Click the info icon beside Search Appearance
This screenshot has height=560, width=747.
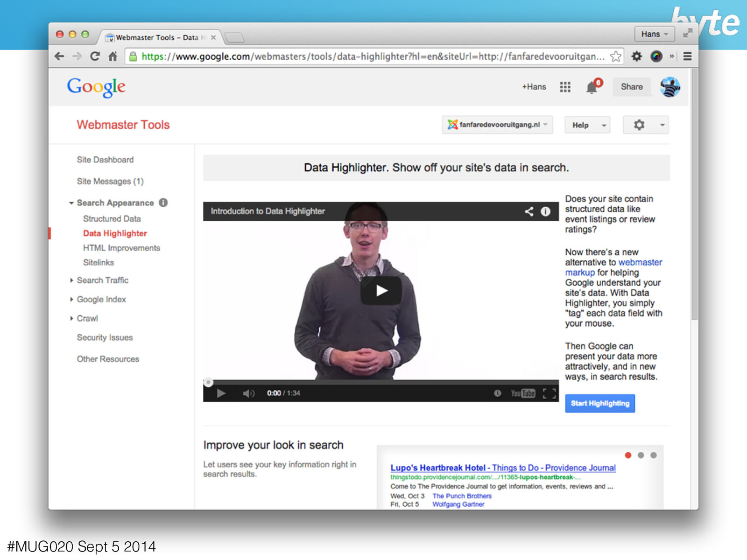tap(163, 203)
